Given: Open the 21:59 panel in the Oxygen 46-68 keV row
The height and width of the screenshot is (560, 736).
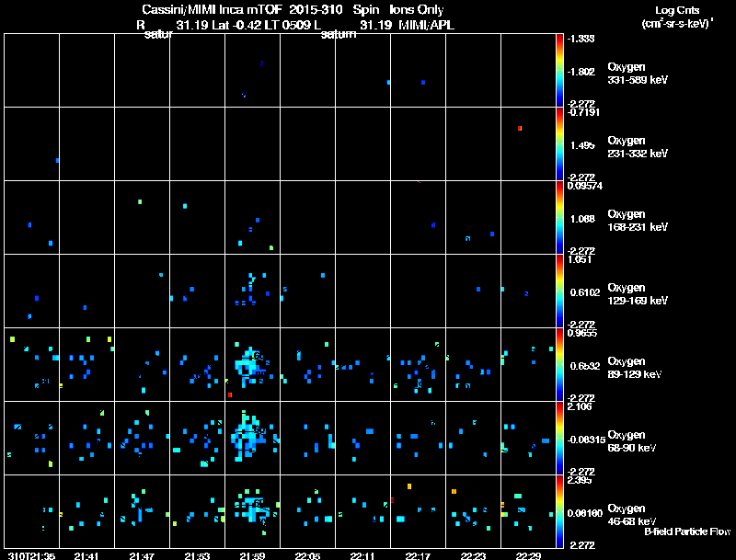Looking at the screenshot, I should point(252,511).
